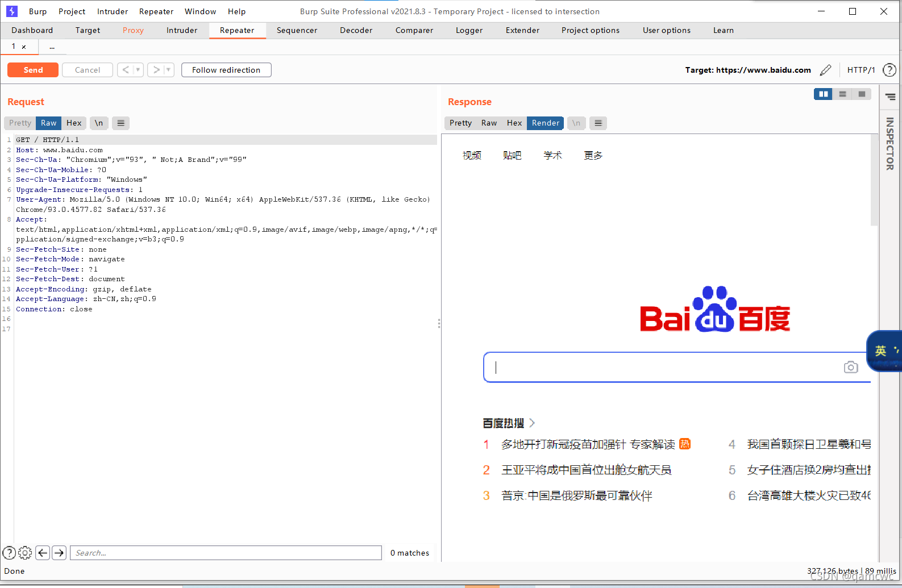The image size is (902, 588).
Task: Select side-by-side response layout icon
Action: (x=823, y=94)
